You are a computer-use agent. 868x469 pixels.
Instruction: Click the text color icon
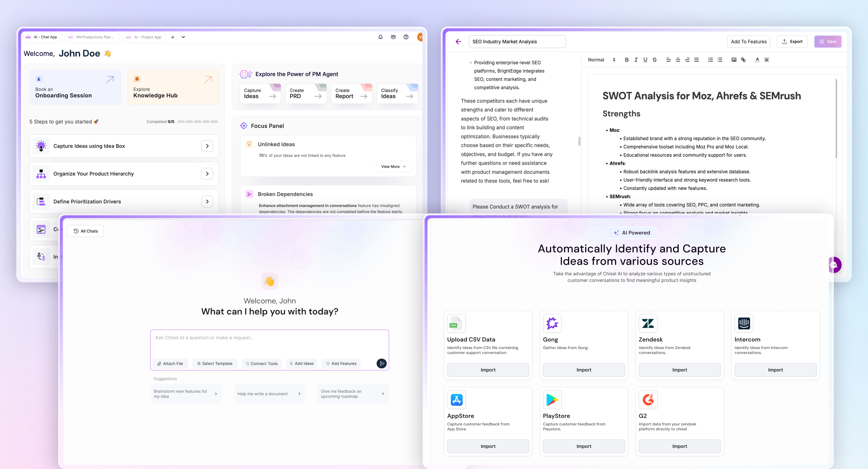[757, 60]
